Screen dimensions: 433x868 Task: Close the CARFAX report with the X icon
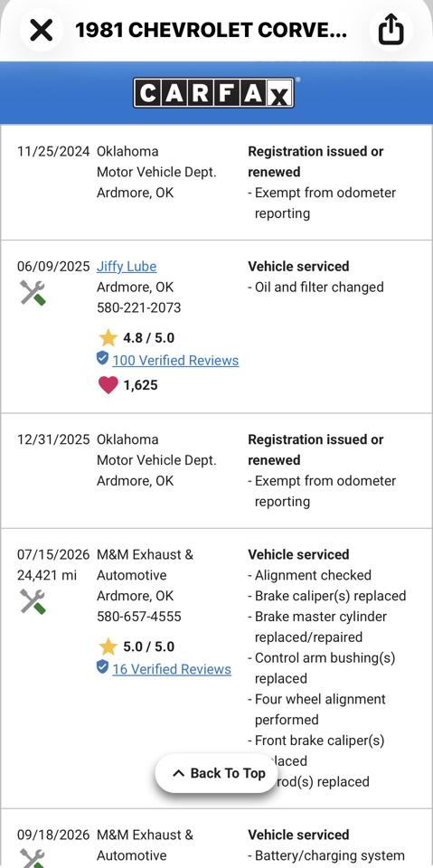click(42, 30)
